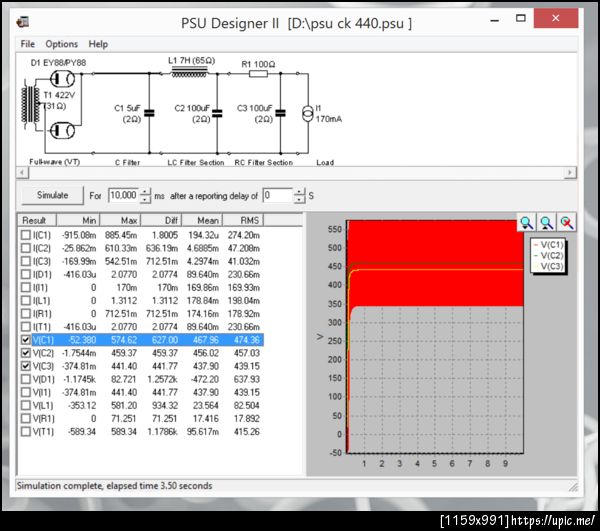Screen dimensions: 600x531
Task: Open the Options menu
Action: click(x=61, y=44)
